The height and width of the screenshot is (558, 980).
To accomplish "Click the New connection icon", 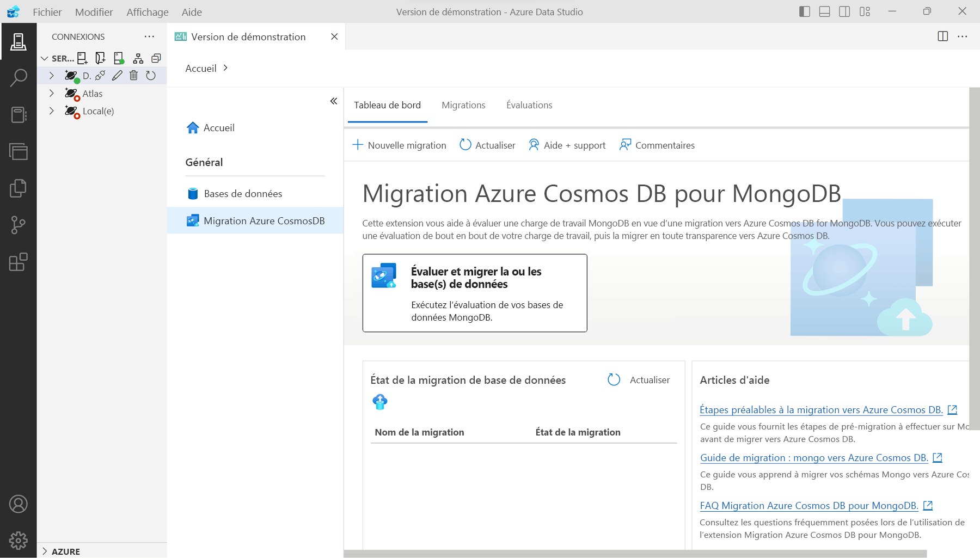I will [82, 58].
